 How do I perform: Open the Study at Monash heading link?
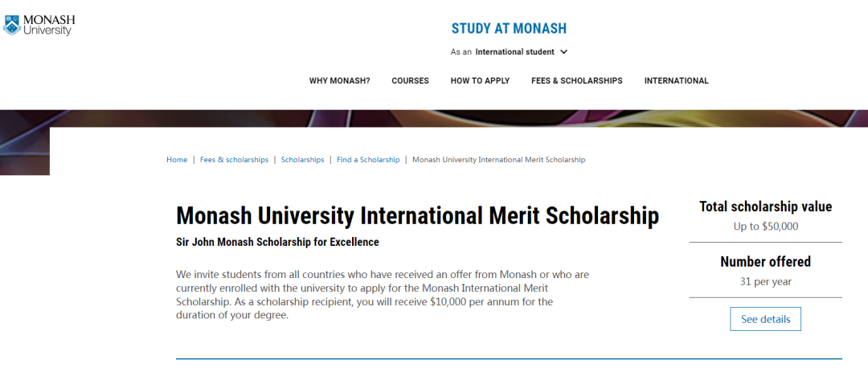point(509,28)
